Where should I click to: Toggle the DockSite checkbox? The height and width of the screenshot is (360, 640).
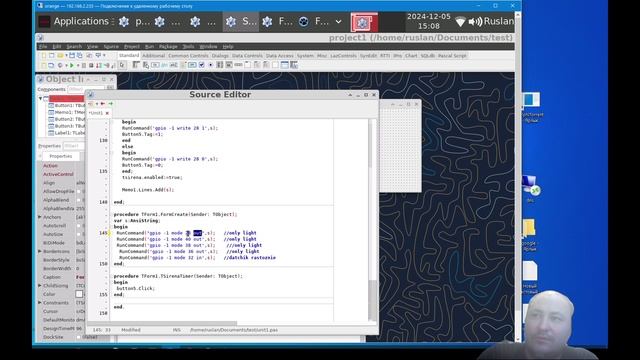point(79,337)
